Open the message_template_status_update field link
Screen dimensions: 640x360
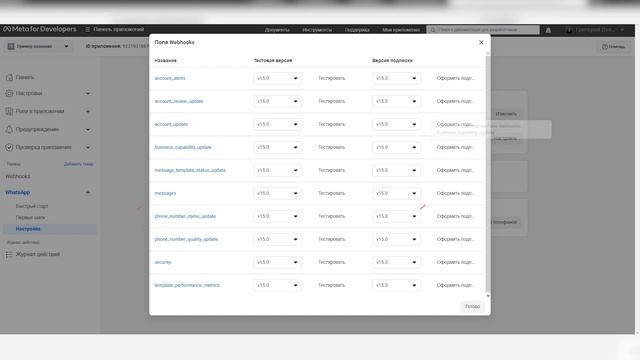[x=190, y=170]
